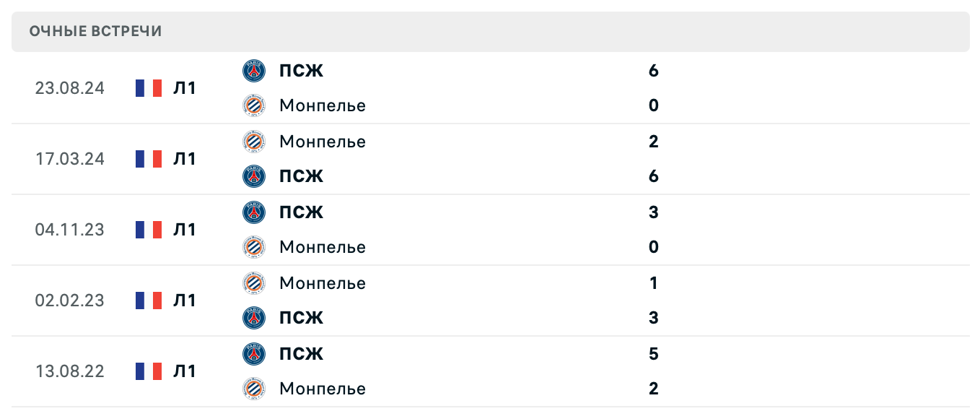Viewport: 980px width, 419px height.
Task: Click ПСЖ's score of 5 in the 13.08.22 match
Action: (653, 354)
